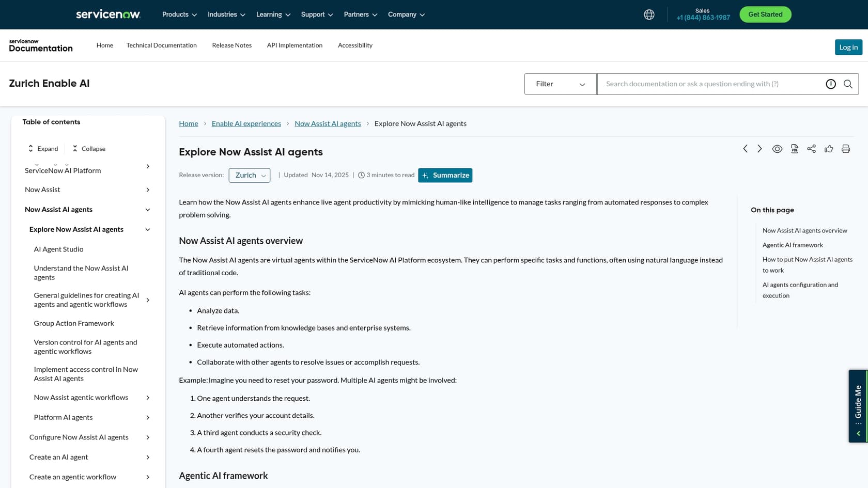
Task: Switch to the Release Notes tab
Action: 231,45
